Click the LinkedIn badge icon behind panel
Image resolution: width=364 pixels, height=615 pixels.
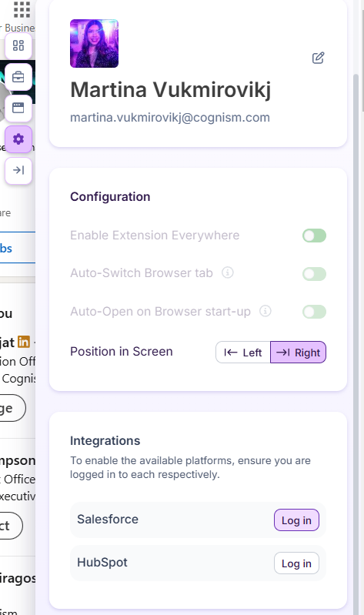tap(24, 342)
